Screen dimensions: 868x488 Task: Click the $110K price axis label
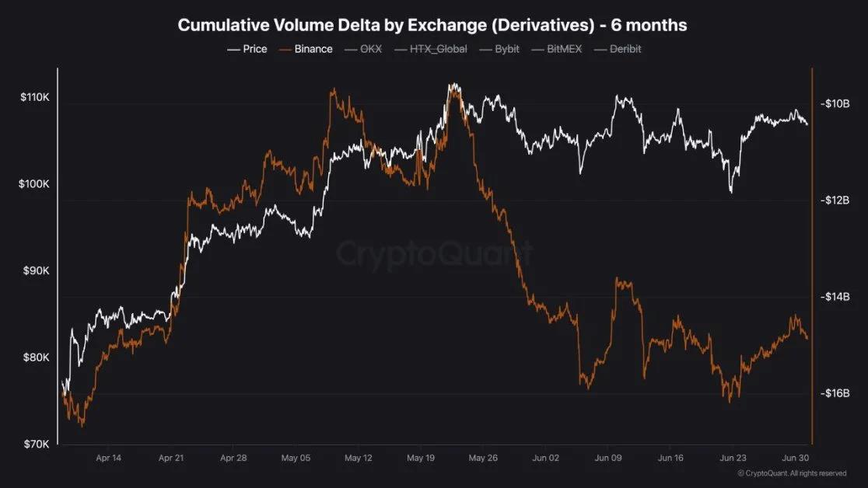(x=35, y=97)
